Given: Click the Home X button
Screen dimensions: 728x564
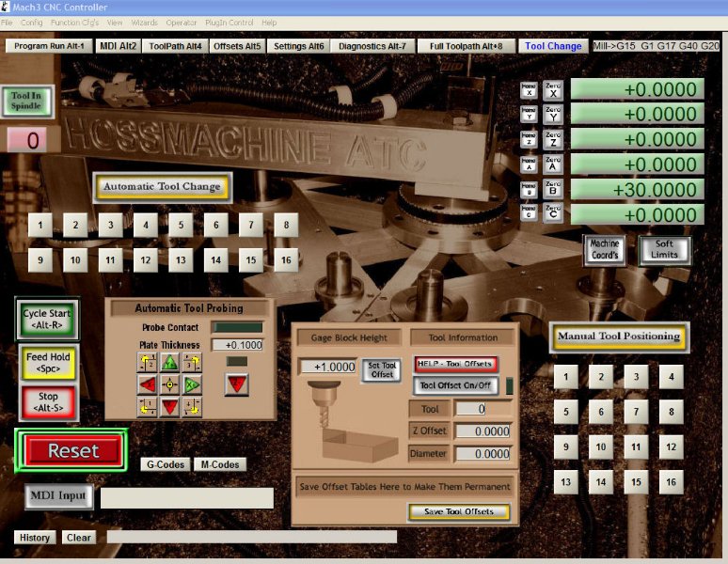Looking at the screenshot, I should click(529, 89).
